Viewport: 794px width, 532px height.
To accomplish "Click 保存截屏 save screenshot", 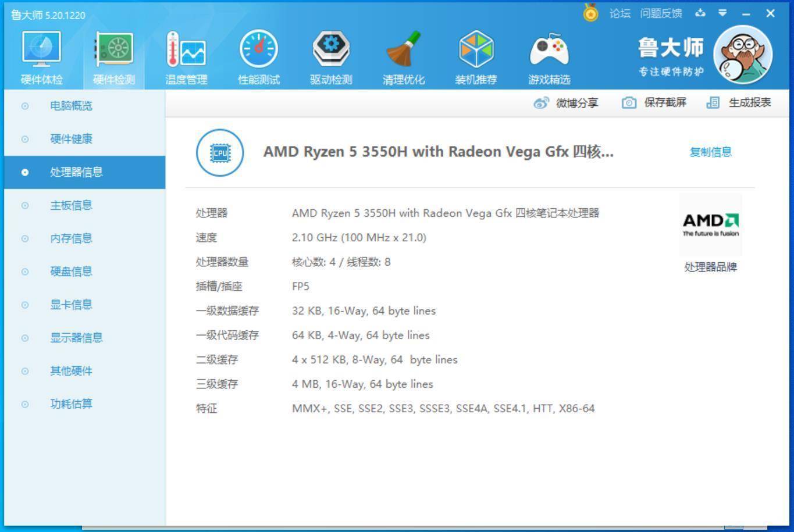I will point(665,102).
